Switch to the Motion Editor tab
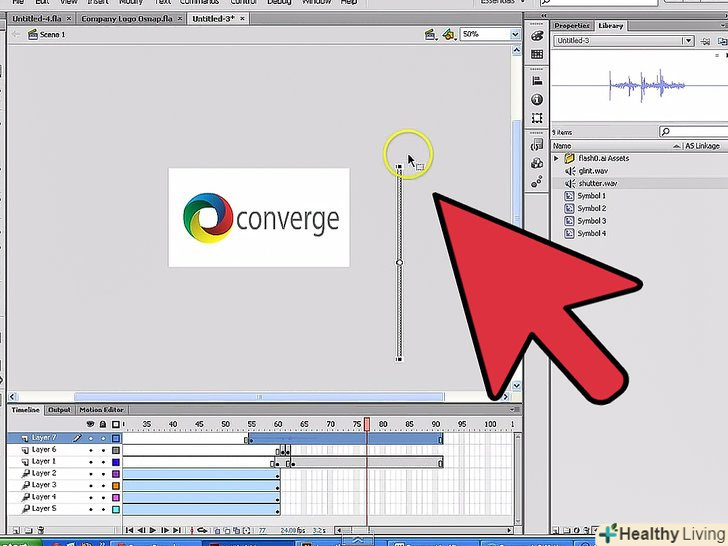This screenshot has height=546, width=728. (x=101, y=410)
